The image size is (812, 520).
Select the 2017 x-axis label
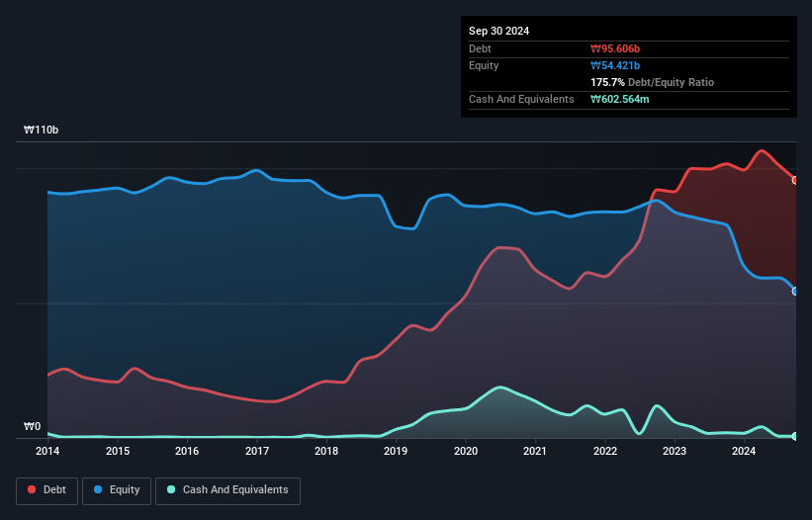pos(257,451)
